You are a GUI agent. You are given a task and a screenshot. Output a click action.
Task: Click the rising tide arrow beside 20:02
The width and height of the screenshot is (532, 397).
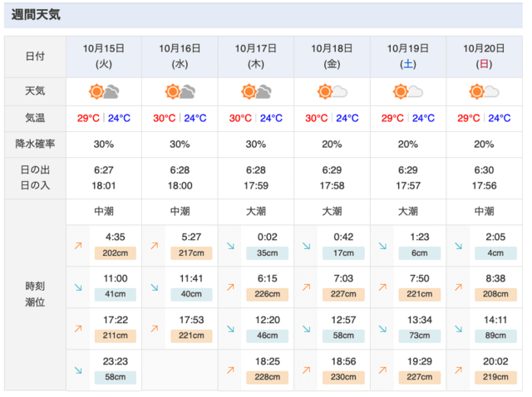click(x=459, y=370)
